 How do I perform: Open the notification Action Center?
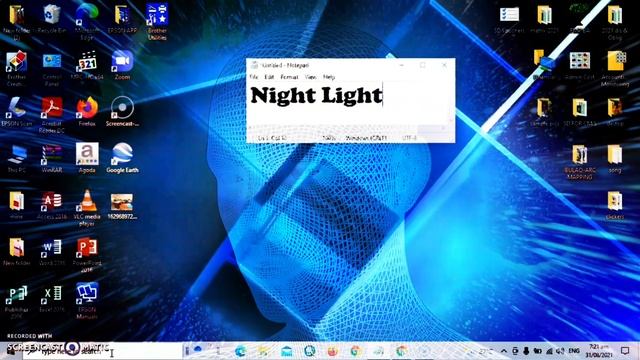[625, 351]
